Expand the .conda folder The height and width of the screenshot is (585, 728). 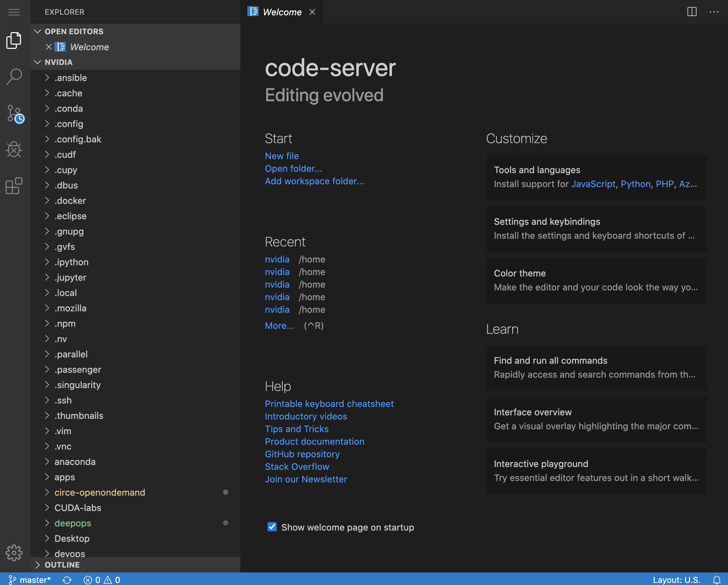(136, 108)
